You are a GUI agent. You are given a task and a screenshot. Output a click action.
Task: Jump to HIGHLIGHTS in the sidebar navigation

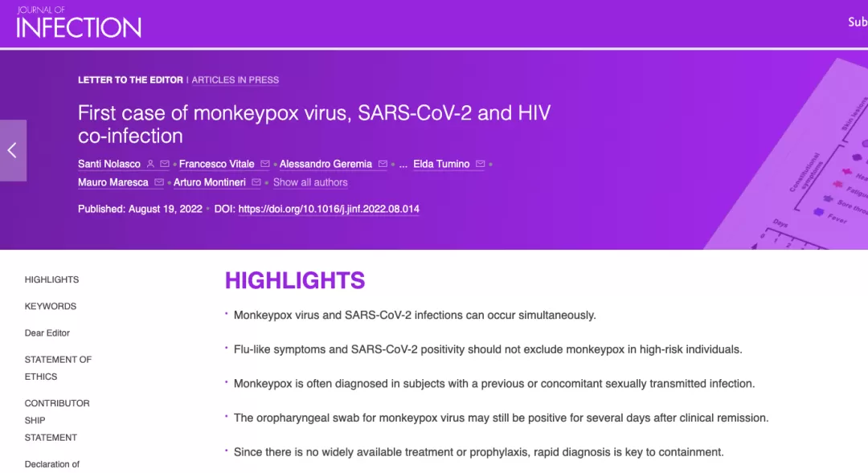point(51,279)
